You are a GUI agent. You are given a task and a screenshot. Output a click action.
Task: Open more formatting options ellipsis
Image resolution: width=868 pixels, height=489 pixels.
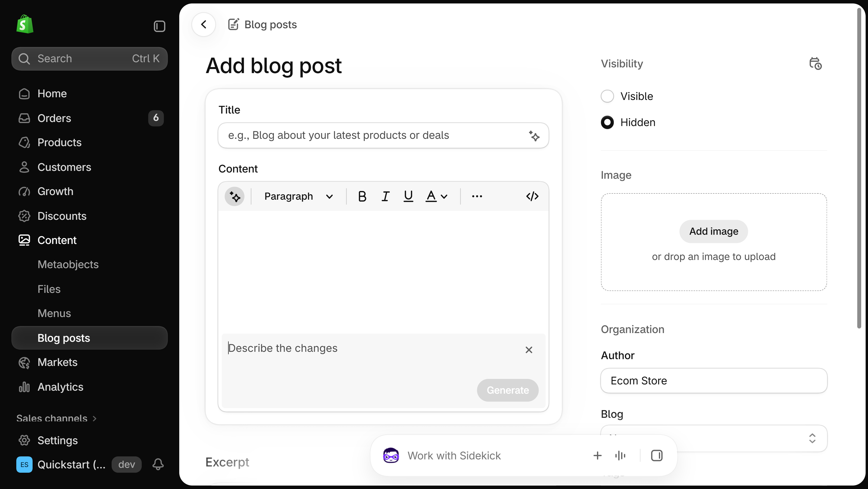pos(477,196)
